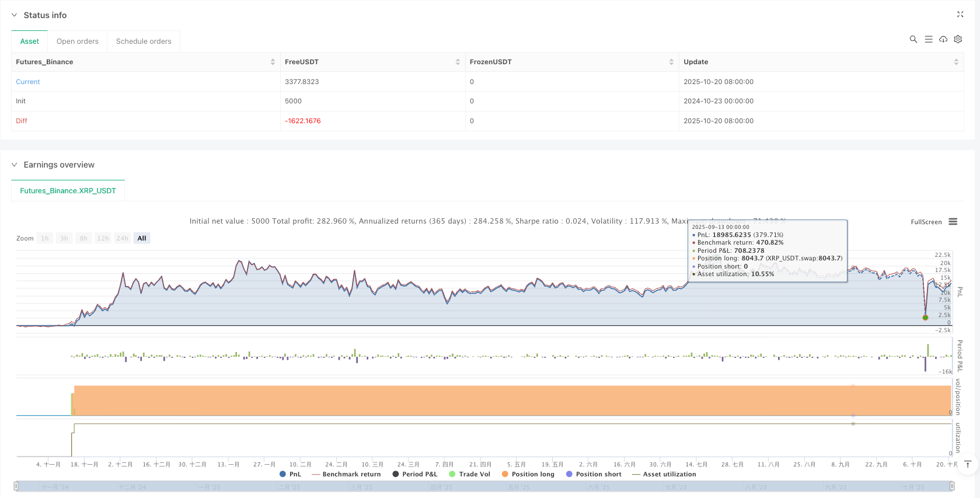Click the left handle of range navigator

[16, 486]
